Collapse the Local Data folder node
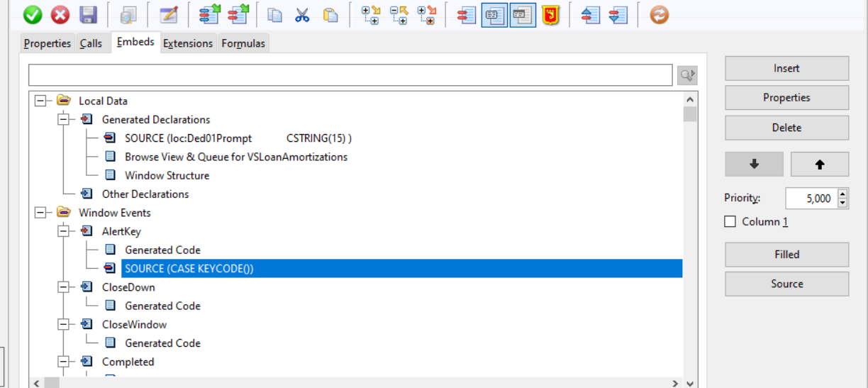Screen dimensions: 868x388 (x=40, y=101)
